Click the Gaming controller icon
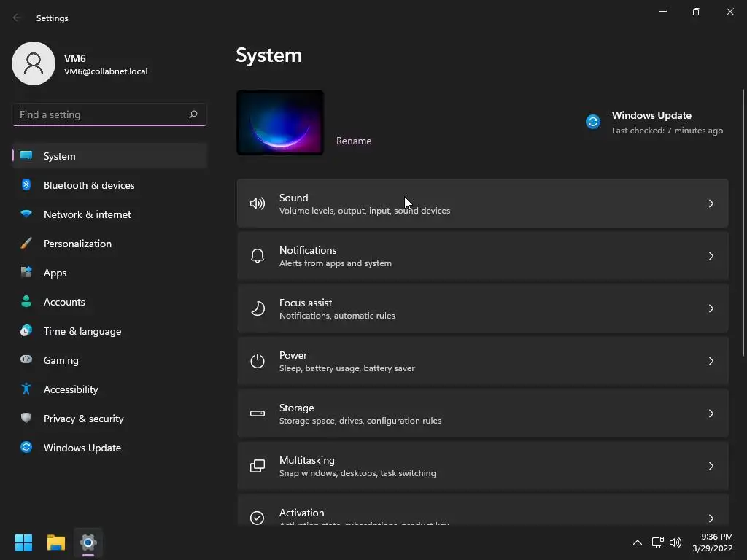This screenshot has height=560, width=747. coord(26,360)
